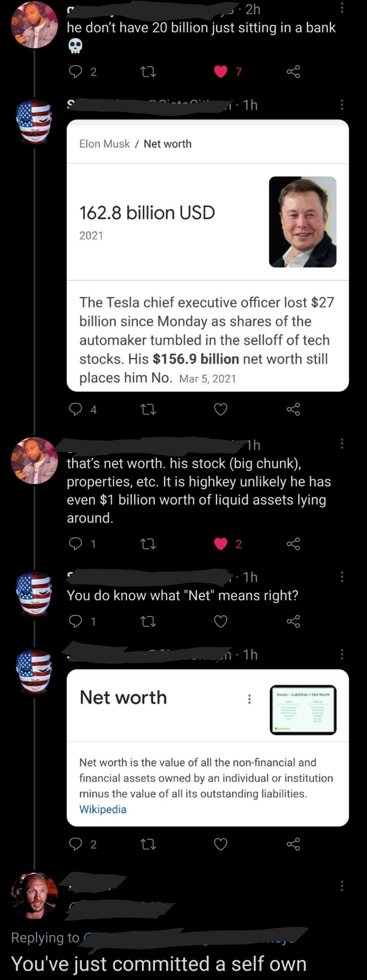Reply to the Elon Musk net worth tweet
367x980 pixels.
pyautogui.click(x=75, y=409)
